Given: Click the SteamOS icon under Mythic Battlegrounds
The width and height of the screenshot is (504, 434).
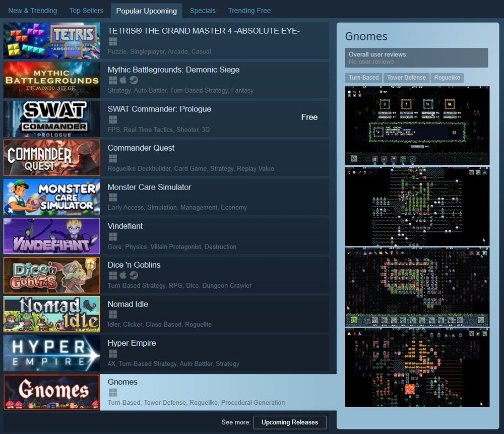Looking at the screenshot, I should pos(134,80).
